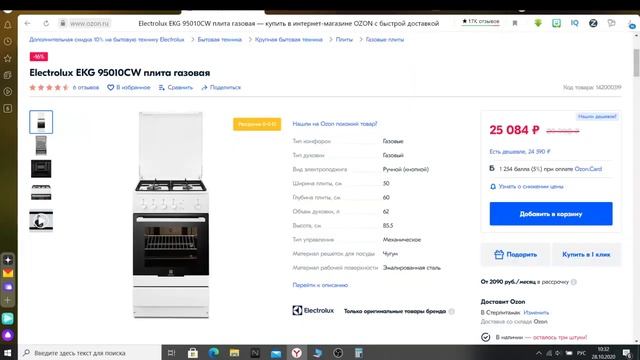640x360 pixels.
Task: Click Купить в 1 клик button
Action: coord(586,254)
